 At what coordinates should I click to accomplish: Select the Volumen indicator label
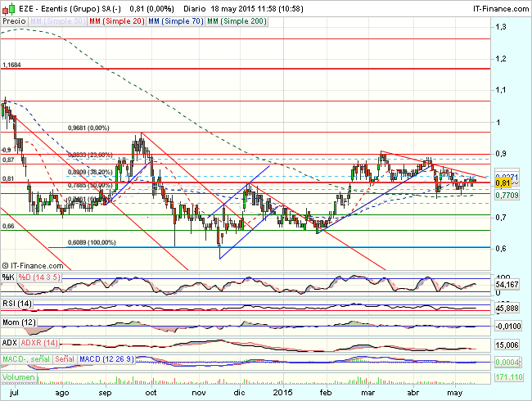(x=19, y=377)
